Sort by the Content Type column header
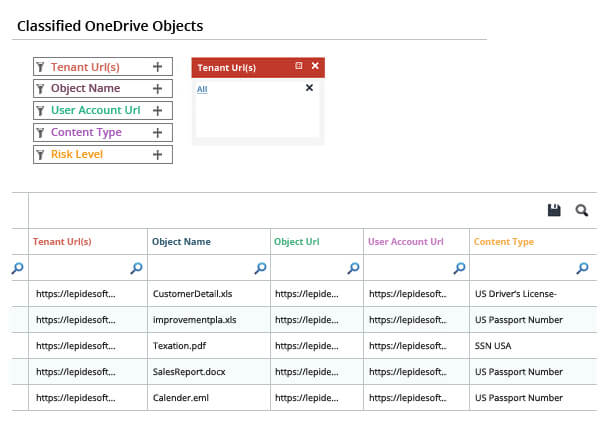 [x=503, y=242]
